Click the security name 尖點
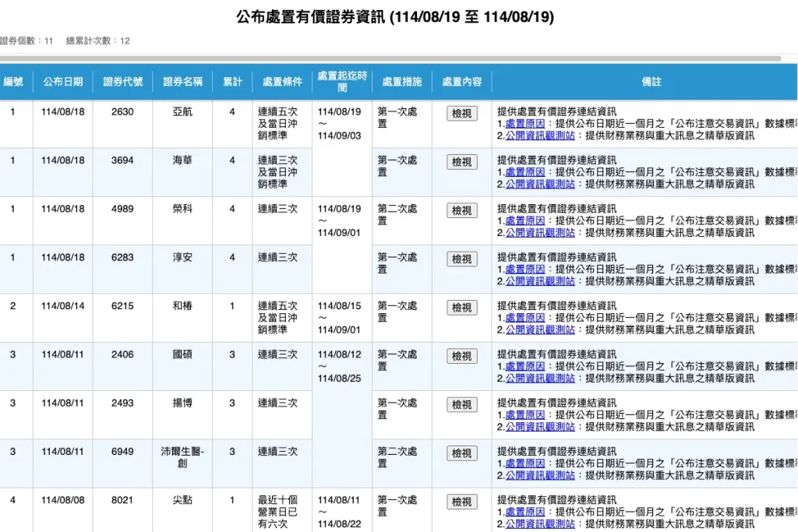The height and width of the screenshot is (532, 798). click(x=182, y=501)
